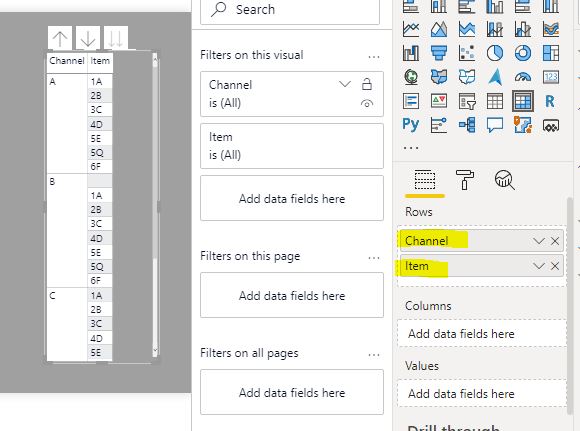Select the ArcGIS Maps visual
Screen dimensions: 580x431
[x=523, y=125]
